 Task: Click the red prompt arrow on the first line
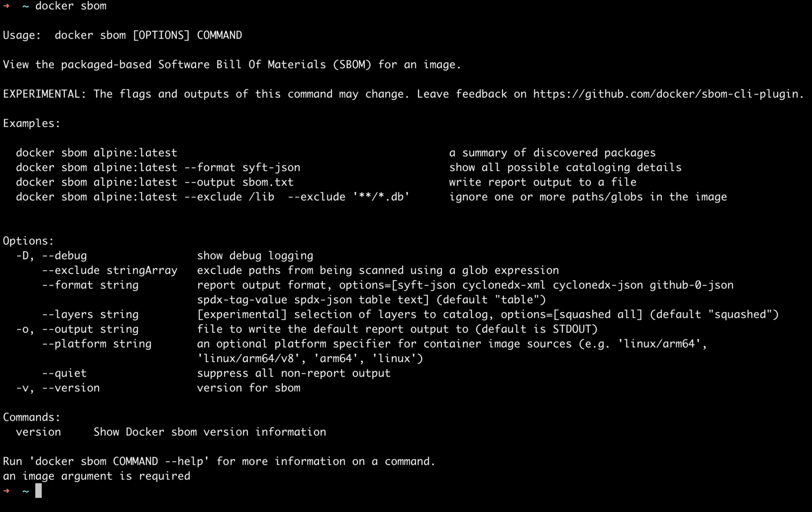pyautogui.click(x=6, y=6)
